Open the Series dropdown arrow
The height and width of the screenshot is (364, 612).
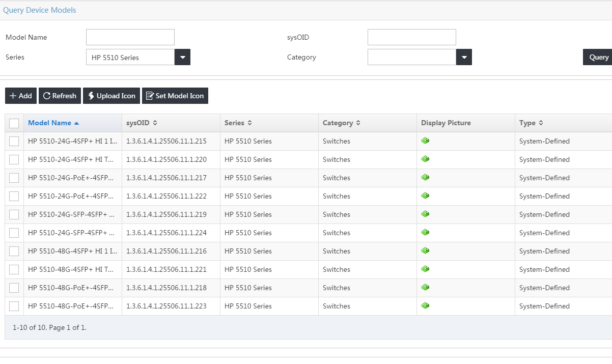(x=182, y=57)
